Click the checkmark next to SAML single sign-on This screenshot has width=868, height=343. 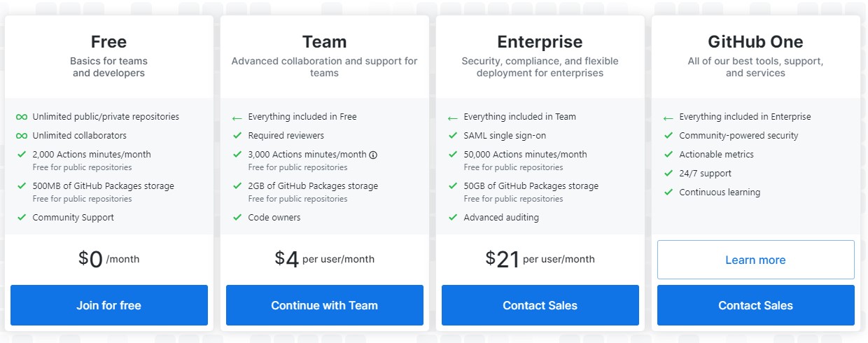[453, 136]
